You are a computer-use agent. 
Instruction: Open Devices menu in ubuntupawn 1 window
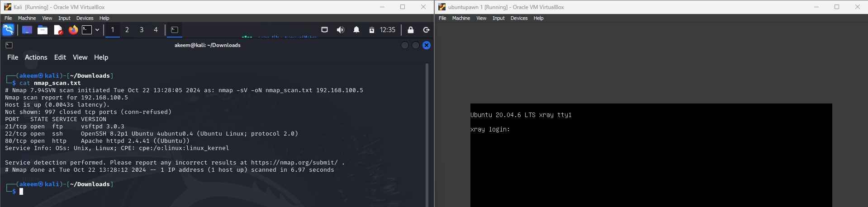519,18
